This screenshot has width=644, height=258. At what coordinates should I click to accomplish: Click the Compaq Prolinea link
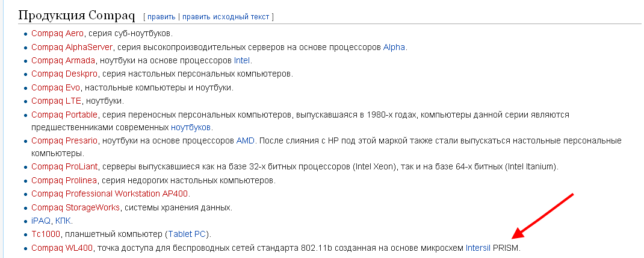point(64,180)
